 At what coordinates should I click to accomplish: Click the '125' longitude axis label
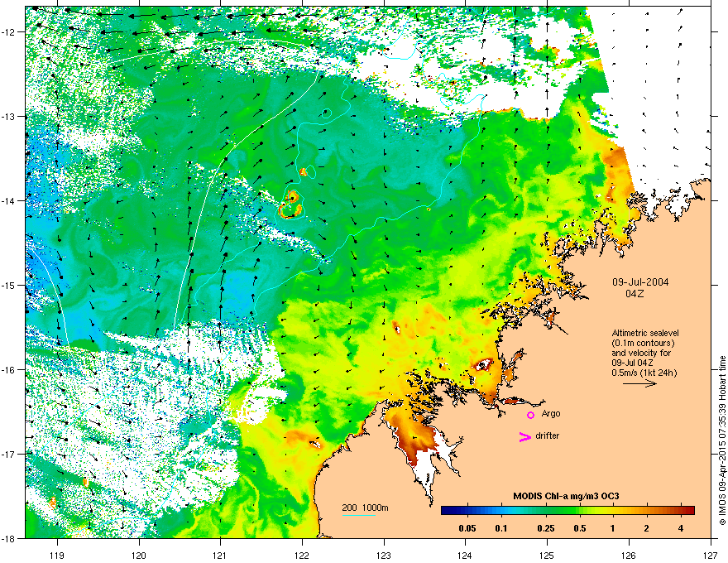click(548, 555)
